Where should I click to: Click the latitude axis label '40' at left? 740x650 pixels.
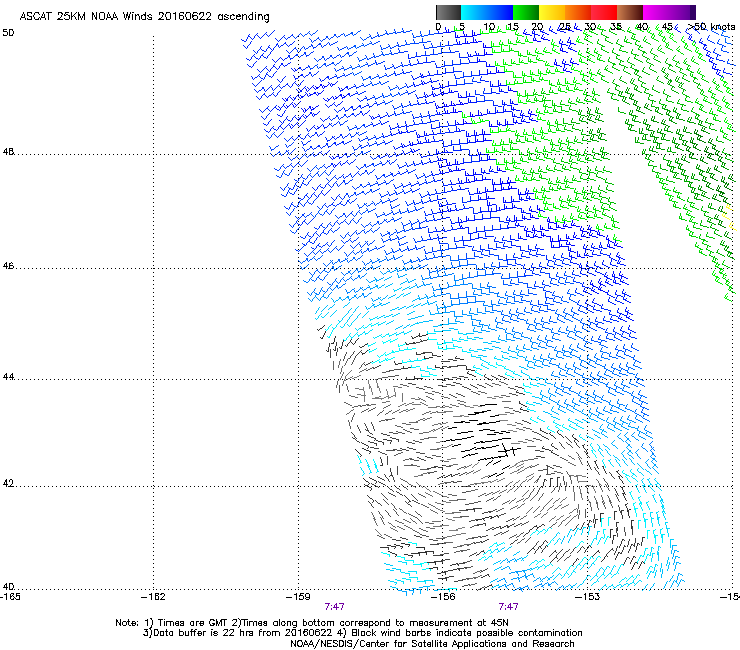tap(8, 587)
